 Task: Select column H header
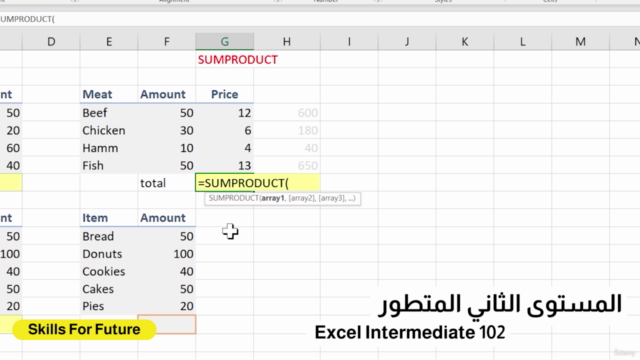287,41
